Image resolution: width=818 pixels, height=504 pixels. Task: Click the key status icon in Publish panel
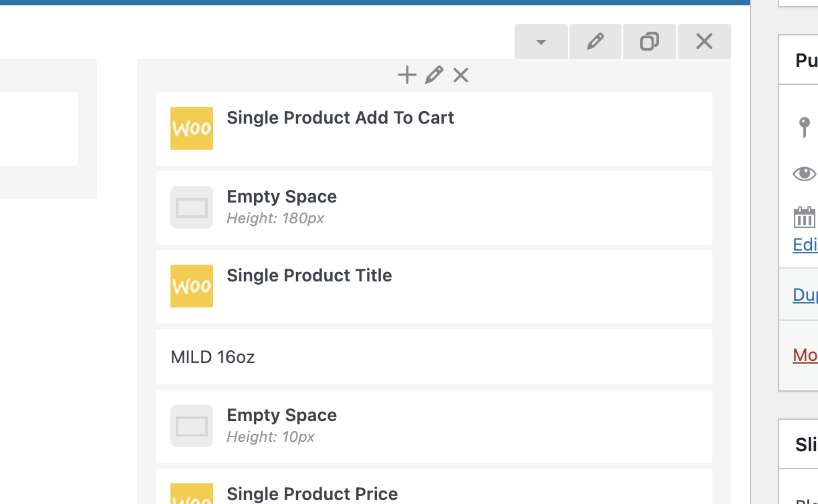point(805,126)
